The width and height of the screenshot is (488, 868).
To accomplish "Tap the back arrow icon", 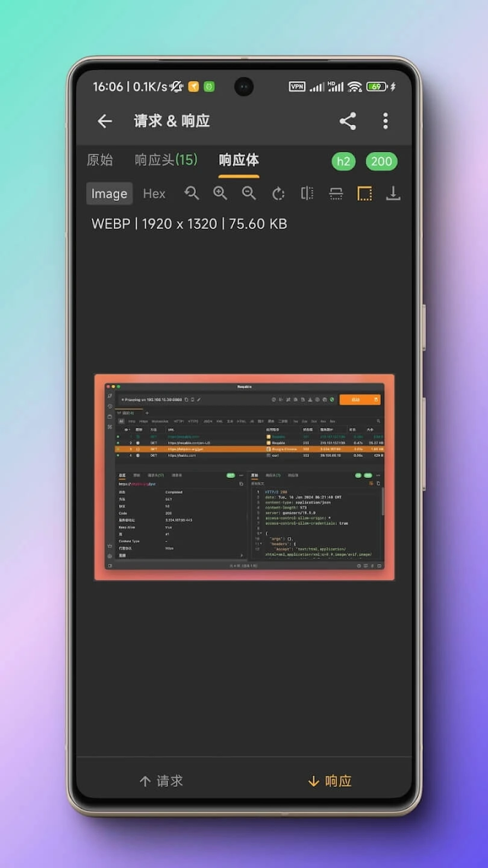I will coord(105,121).
